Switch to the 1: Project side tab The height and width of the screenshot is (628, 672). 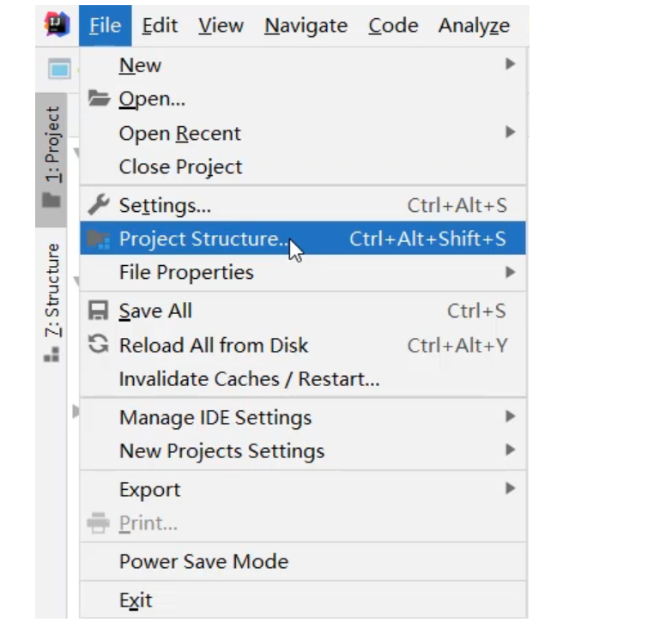point(52,146)
